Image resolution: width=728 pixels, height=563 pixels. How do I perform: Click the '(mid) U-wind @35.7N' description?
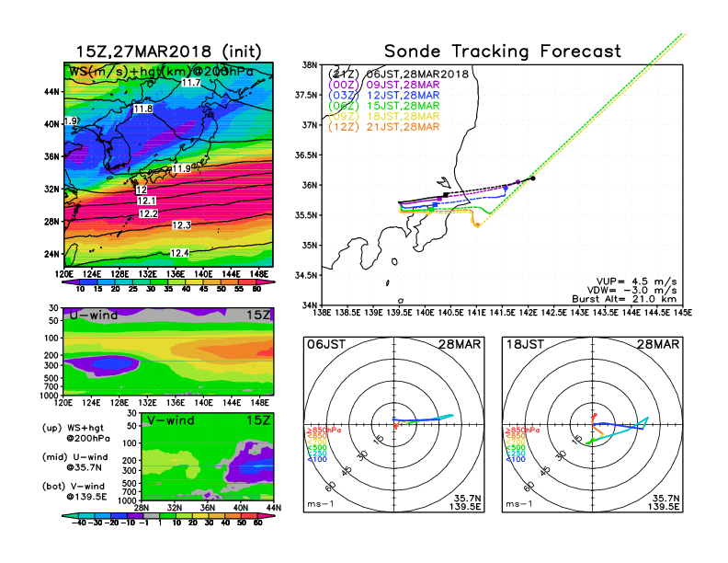pos(74,462)
